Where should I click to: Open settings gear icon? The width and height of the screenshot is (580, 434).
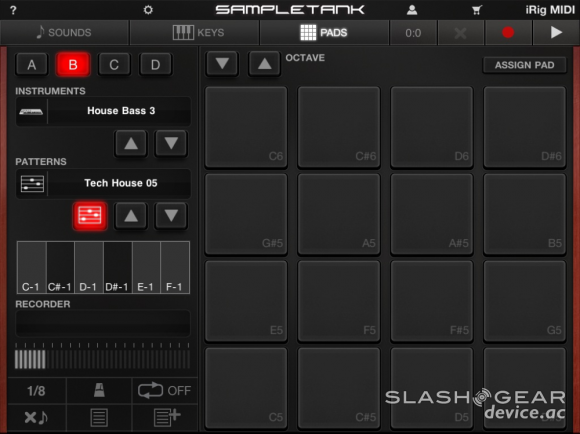point(148,10)
